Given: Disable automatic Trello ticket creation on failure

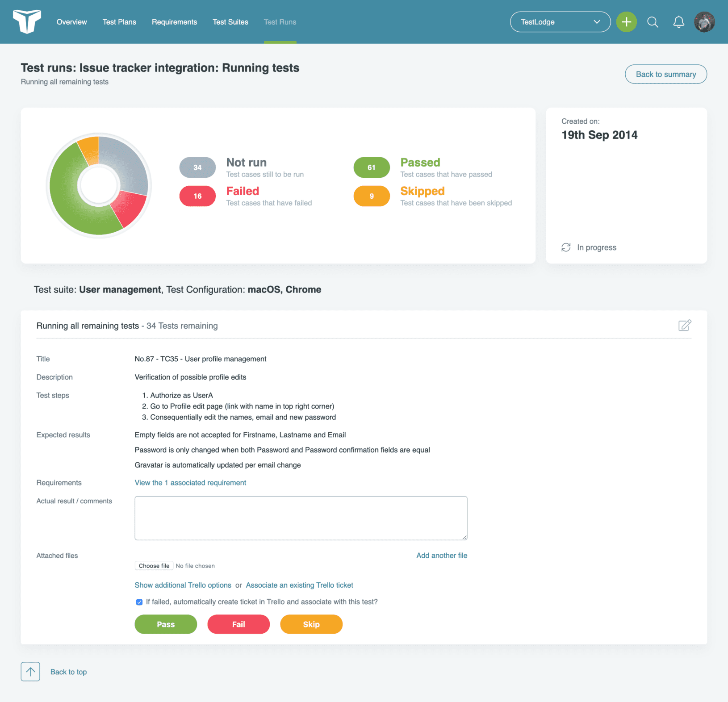Looking at the screenshot, I should [x=139, y=602].
